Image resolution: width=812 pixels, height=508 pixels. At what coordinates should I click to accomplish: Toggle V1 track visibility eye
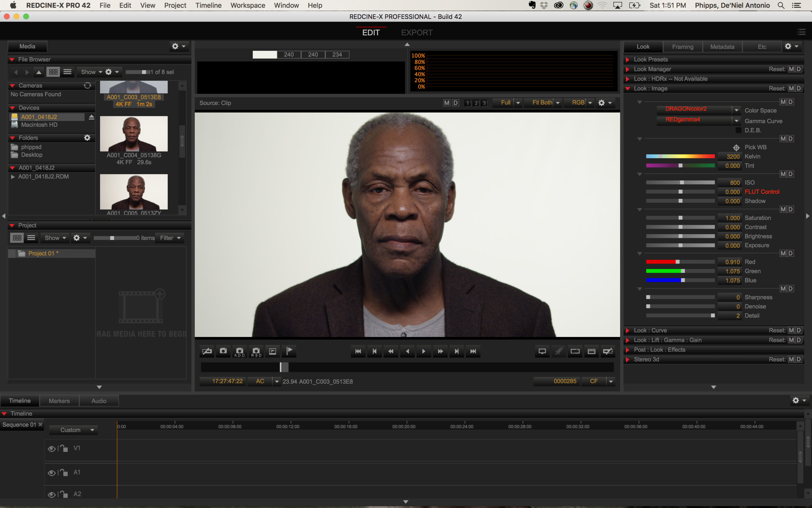[51, 449]
